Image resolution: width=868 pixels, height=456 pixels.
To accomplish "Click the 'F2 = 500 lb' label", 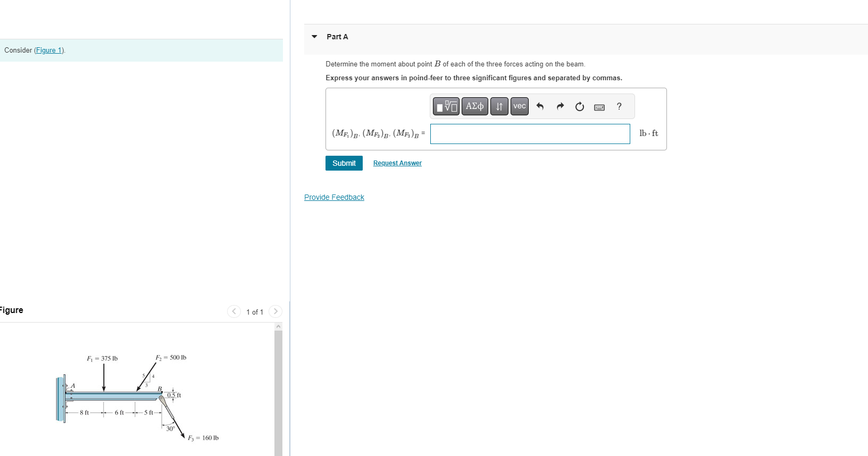I will tap(171, 357).
